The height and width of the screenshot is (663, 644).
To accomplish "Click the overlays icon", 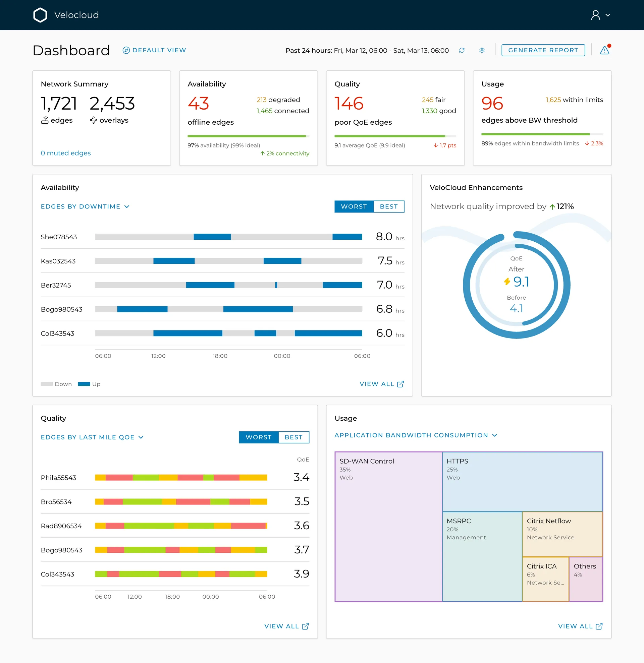I will coord(93,120).
